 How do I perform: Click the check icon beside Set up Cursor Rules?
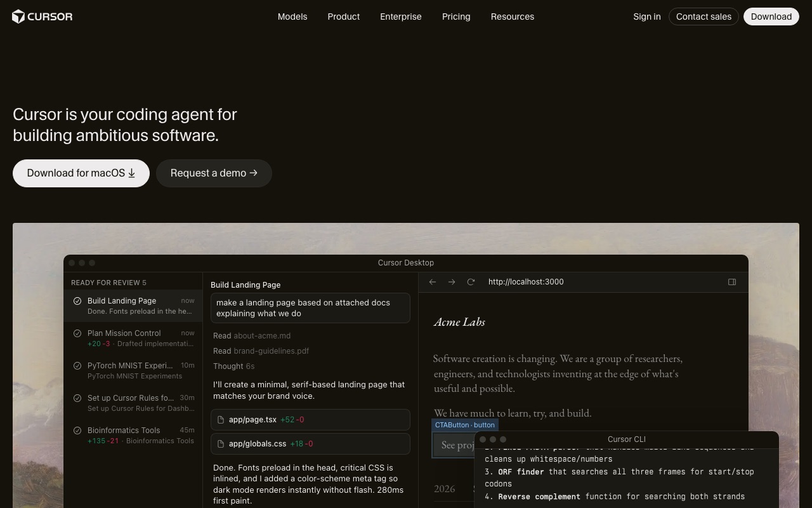(x=77, y=398)
